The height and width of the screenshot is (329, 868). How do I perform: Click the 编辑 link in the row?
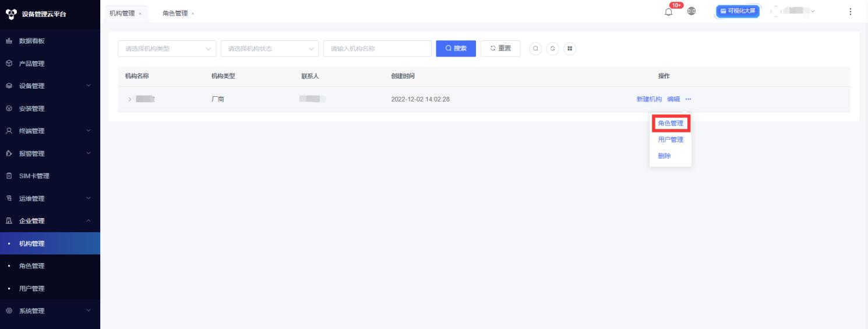[x=673, y=99]
